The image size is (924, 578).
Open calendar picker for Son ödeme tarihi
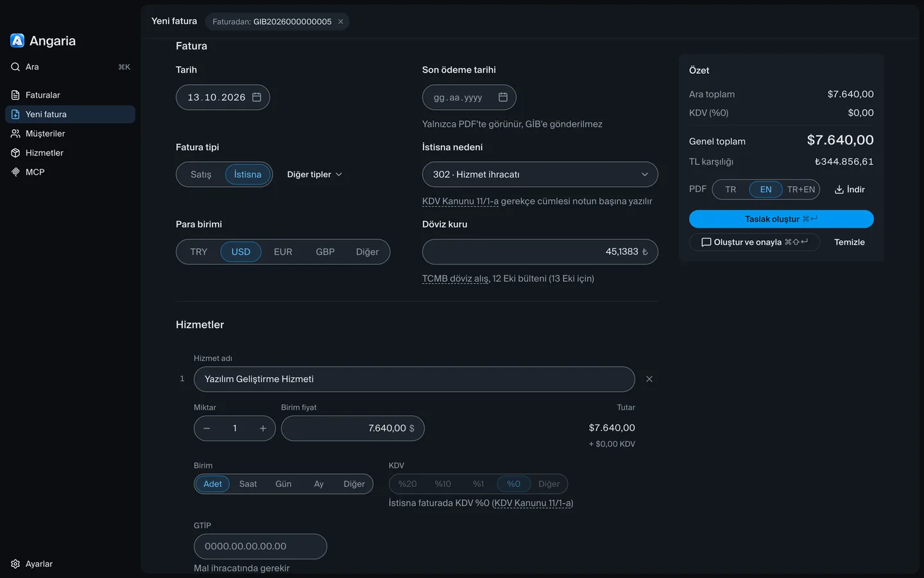coord(503,97)
